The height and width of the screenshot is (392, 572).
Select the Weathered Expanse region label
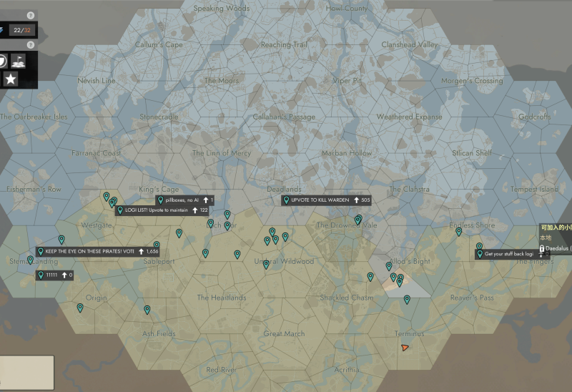pyautogui.click(x=409, y=117)
